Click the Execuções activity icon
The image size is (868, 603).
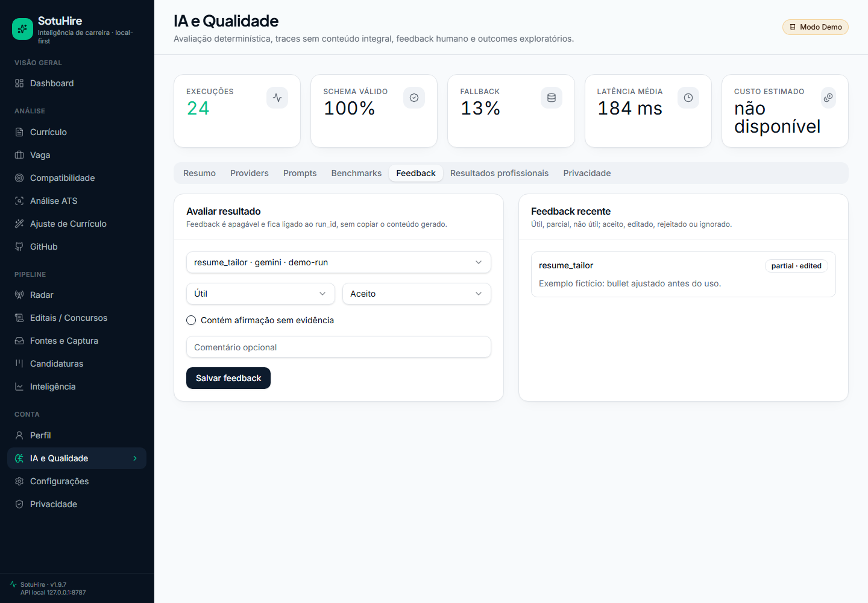click(277, 98)
